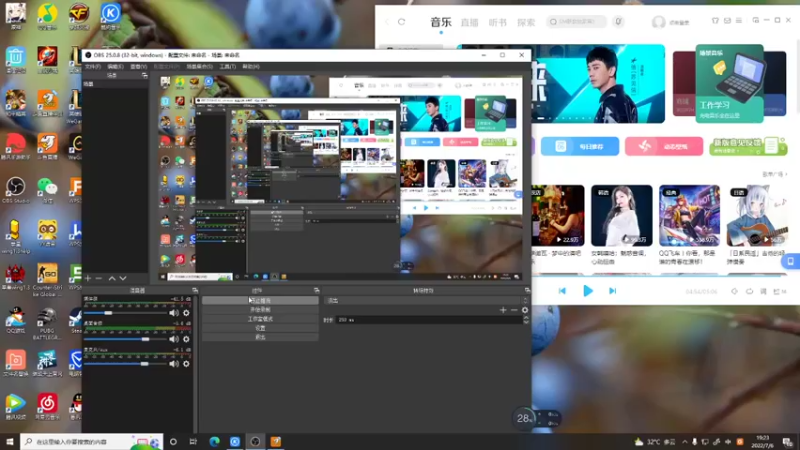This screenshot has width=800, height=450.
Task: Pop out the OBS audio mixer dock
Action: (x=195, y=290)
